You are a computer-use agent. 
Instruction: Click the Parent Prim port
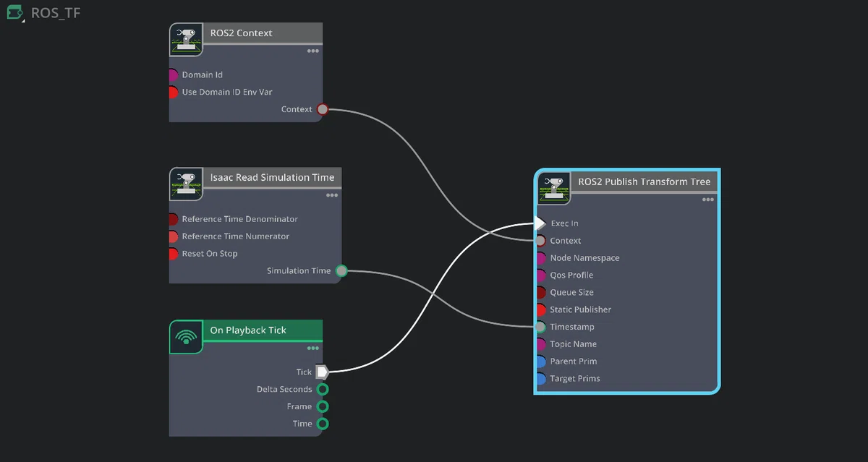[x=540, y=362]
